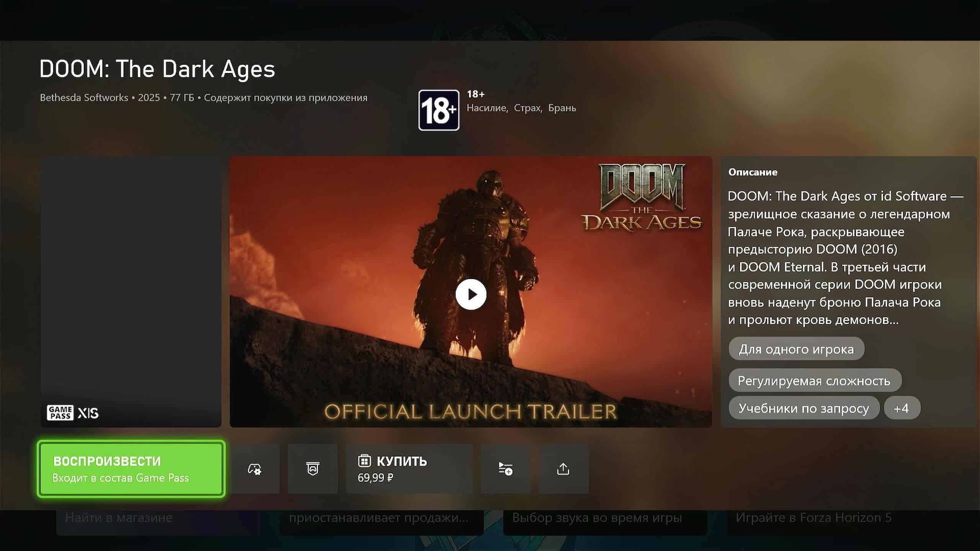Play the official launch trailer

tap(471, 294)
